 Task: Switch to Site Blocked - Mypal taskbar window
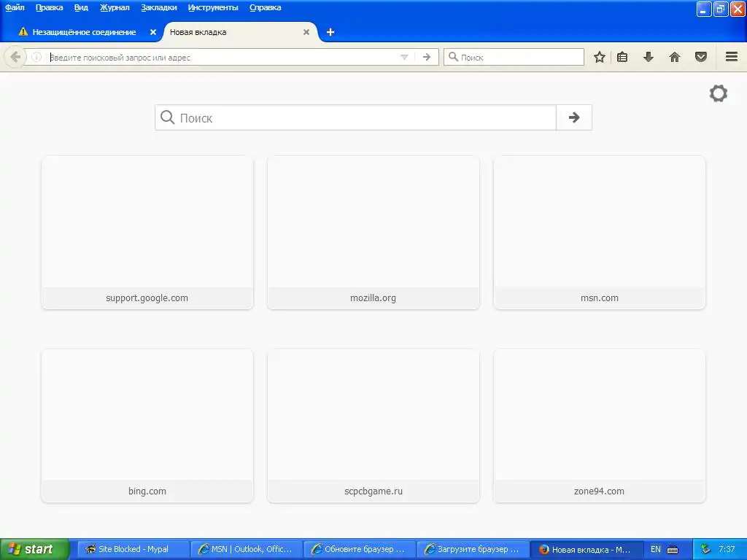click(x=133, y=549)
